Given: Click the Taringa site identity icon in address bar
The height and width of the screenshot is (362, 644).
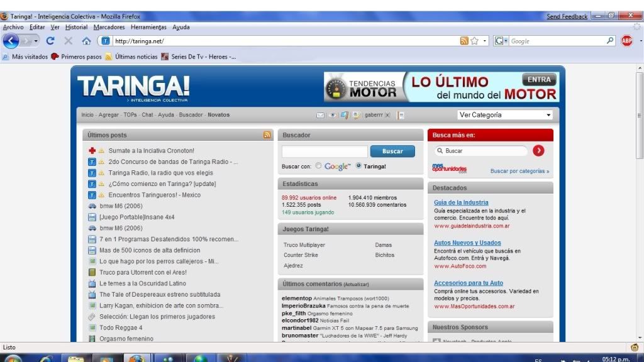Looking at the screenshot, I should (106, 41).
